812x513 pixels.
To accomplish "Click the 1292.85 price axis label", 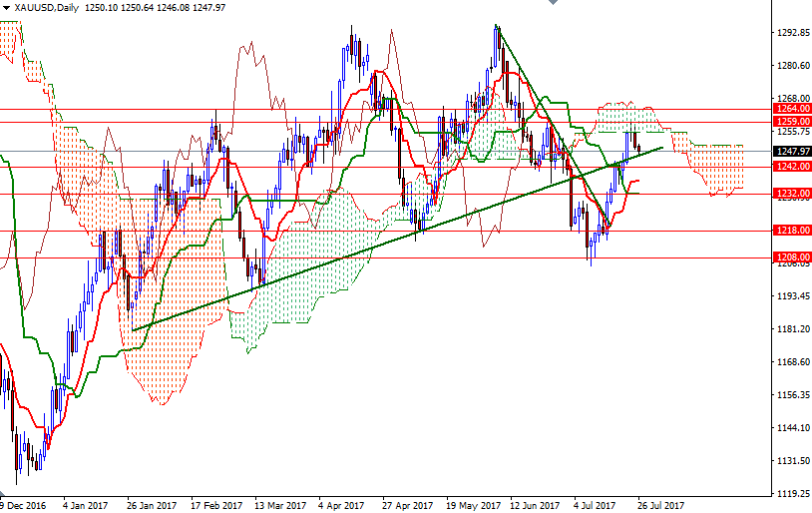I will pos(792,33).
